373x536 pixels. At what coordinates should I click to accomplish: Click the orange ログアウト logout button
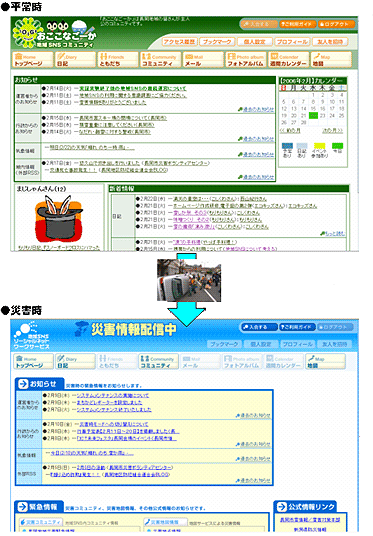(336, 24)
